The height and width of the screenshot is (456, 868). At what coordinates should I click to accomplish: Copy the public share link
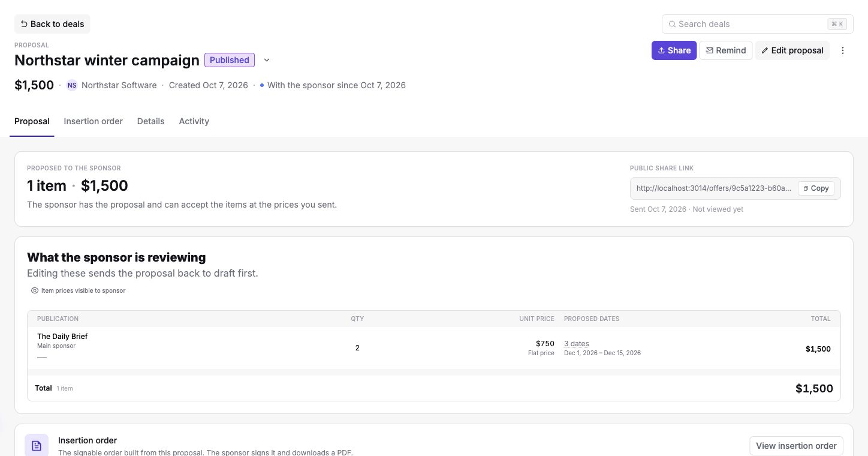816,188
